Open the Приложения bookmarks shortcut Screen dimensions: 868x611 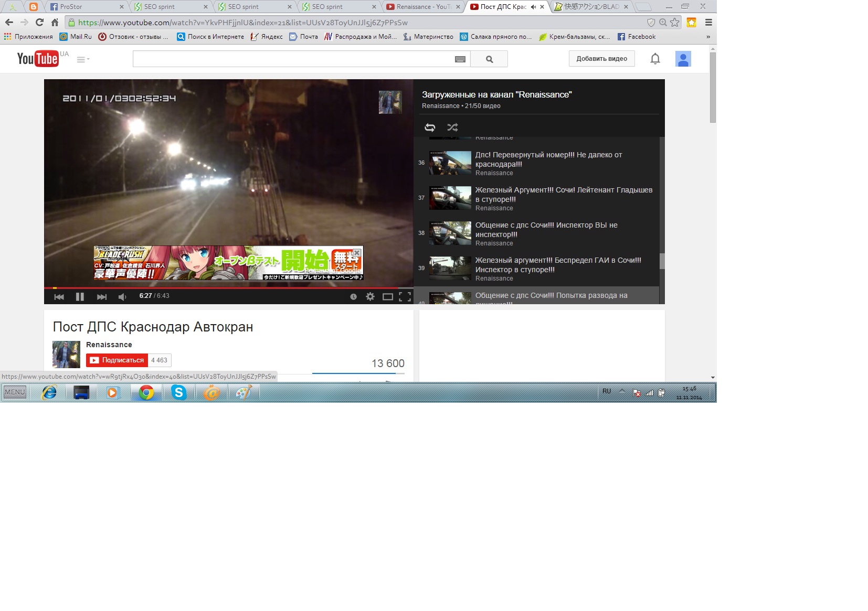[x=28, y=37]
